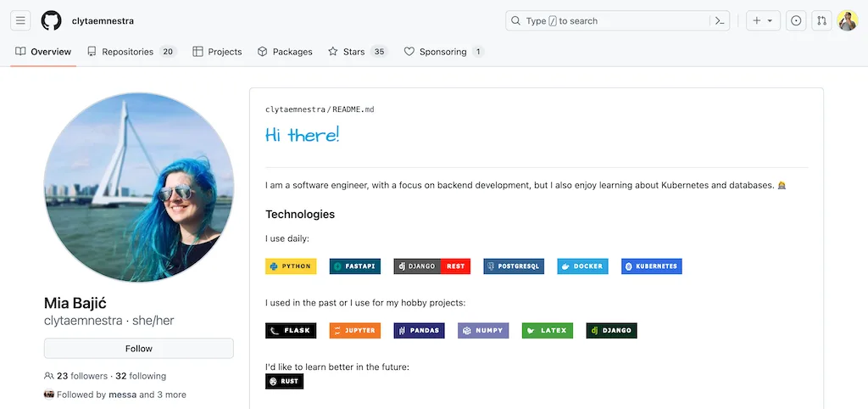
Task: Open the clytaemnestra repo link above README
Action: (x=295, y=109)
